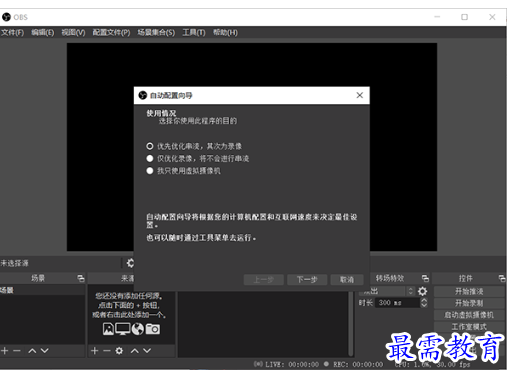Screen dimensions: 510x379
Task: Click the 未选择源 label
Action: [x=14, y=263]
